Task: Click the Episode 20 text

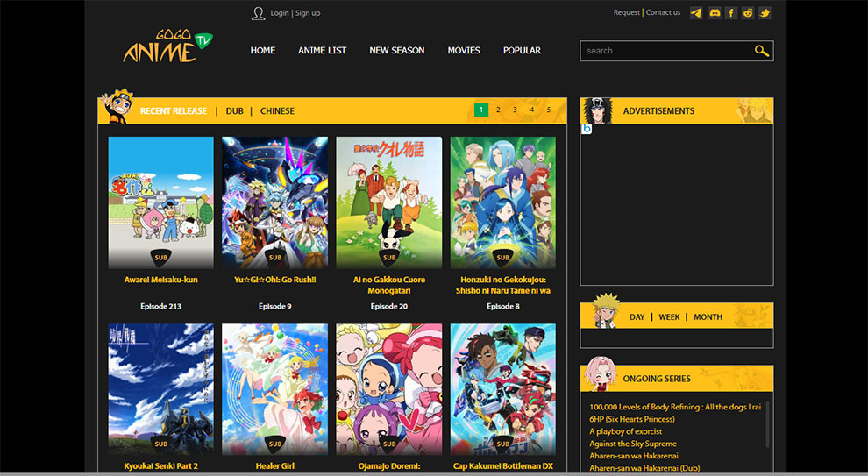Action: coord(389,306)
